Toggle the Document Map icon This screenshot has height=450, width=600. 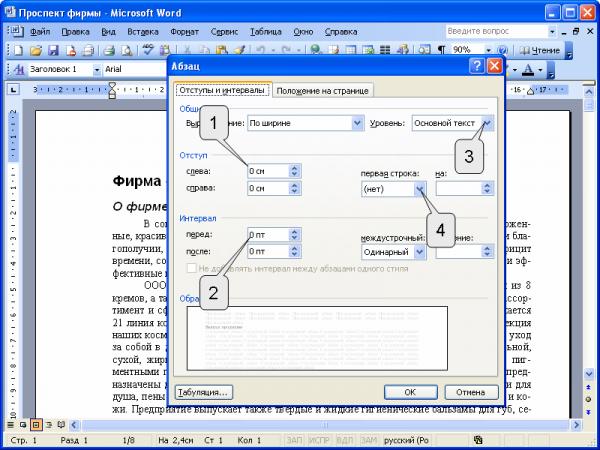point(424,50)
